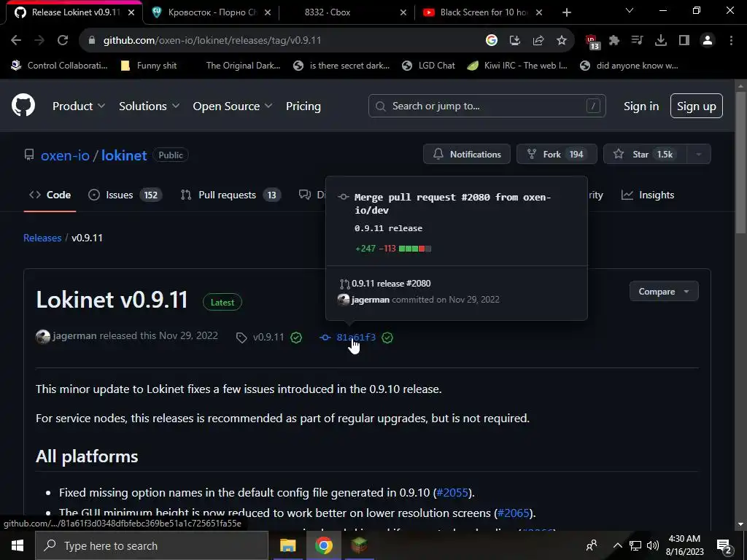Open the v0.9.11 tag link
747x560 pixels.
[x=268, y=337]
